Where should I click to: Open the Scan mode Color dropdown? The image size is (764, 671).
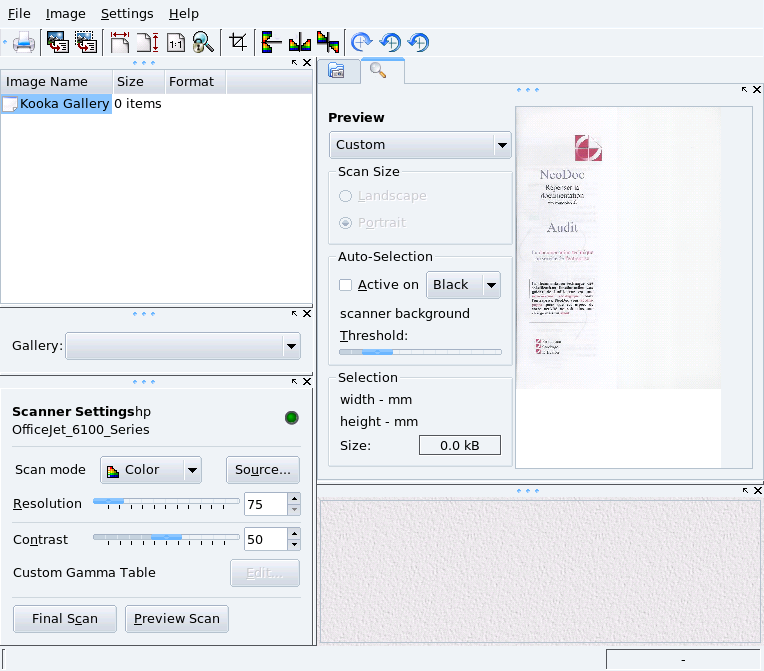coord(151,470)
